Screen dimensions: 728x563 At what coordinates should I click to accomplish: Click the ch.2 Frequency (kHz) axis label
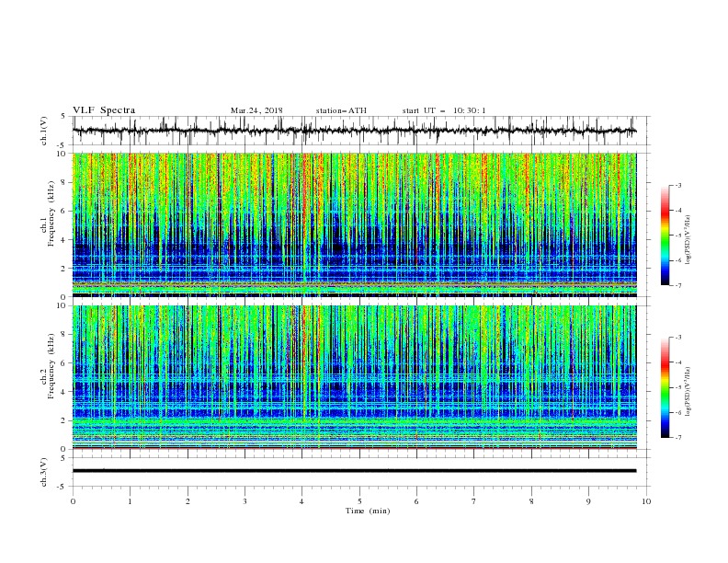pos(48,365)
